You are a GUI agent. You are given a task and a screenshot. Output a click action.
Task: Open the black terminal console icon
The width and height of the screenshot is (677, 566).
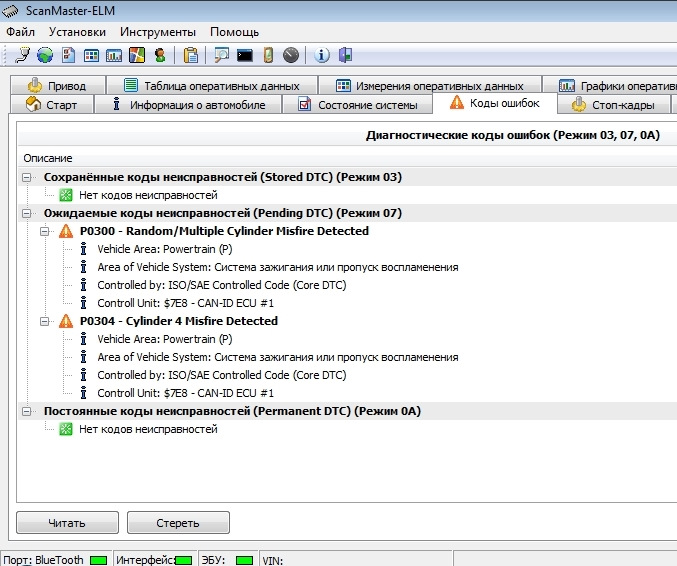(245, 55)
